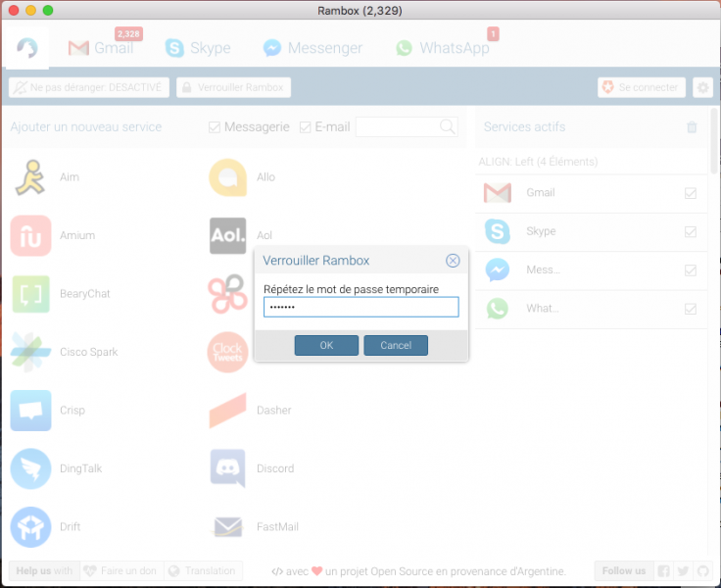Click the trash icon in Services actifs
Image resolution: width=721 pixels, height=588 pixels.
(692, 127)
